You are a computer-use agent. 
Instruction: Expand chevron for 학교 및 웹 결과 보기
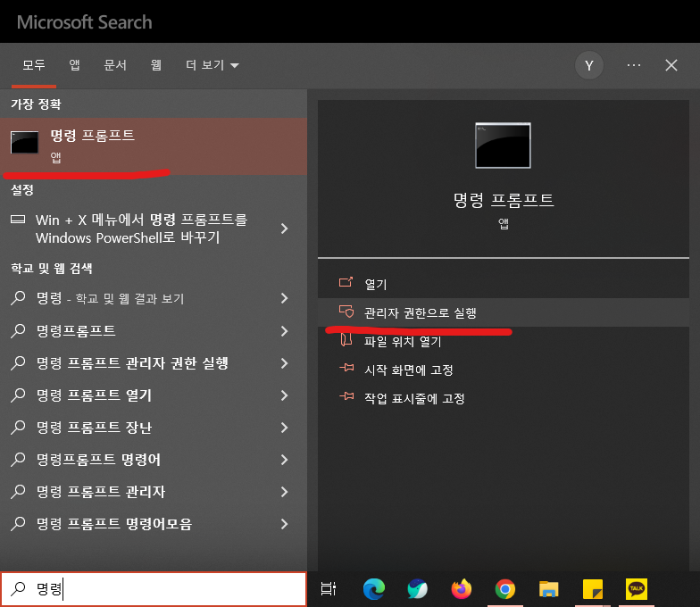(x=284, y=298)
